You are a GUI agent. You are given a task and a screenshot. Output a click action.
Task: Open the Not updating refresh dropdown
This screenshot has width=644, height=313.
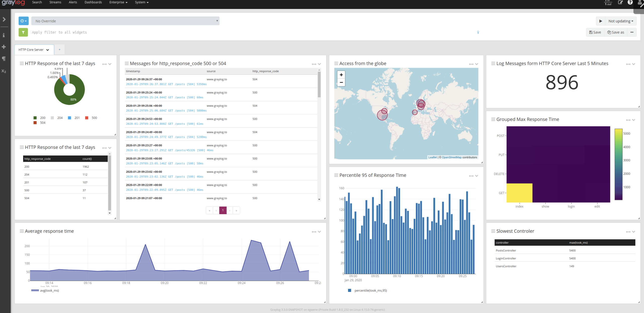pyautogui.click(x=621, y=21)
